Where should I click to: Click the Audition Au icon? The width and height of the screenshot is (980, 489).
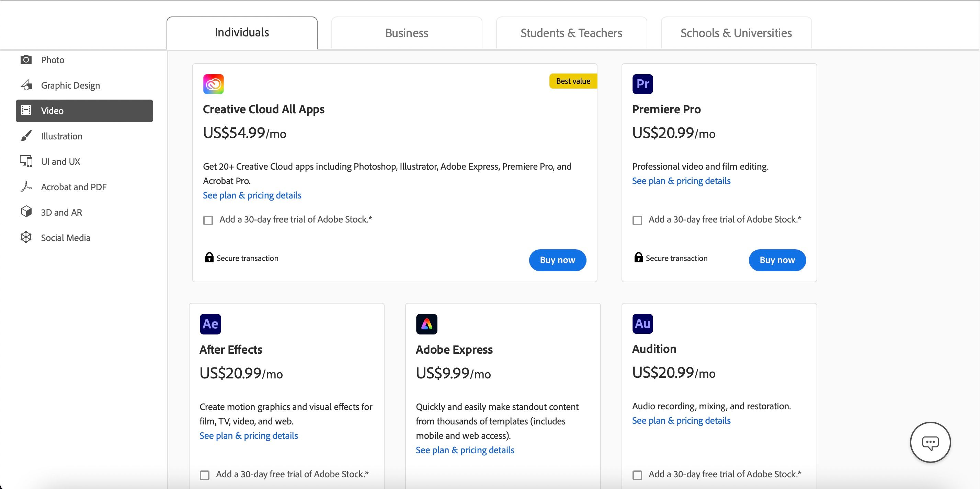point(642,324)
